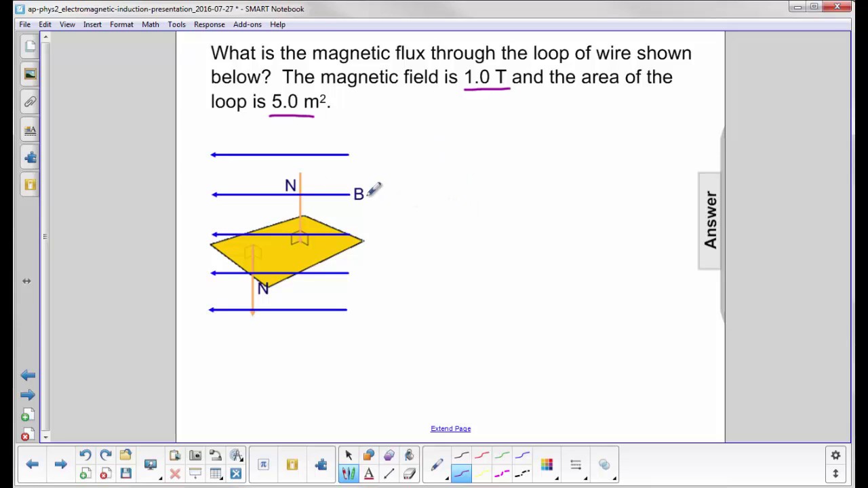Open the Attachments paperclip tab
The image size is (868, 488).
(x=30, y=102)
